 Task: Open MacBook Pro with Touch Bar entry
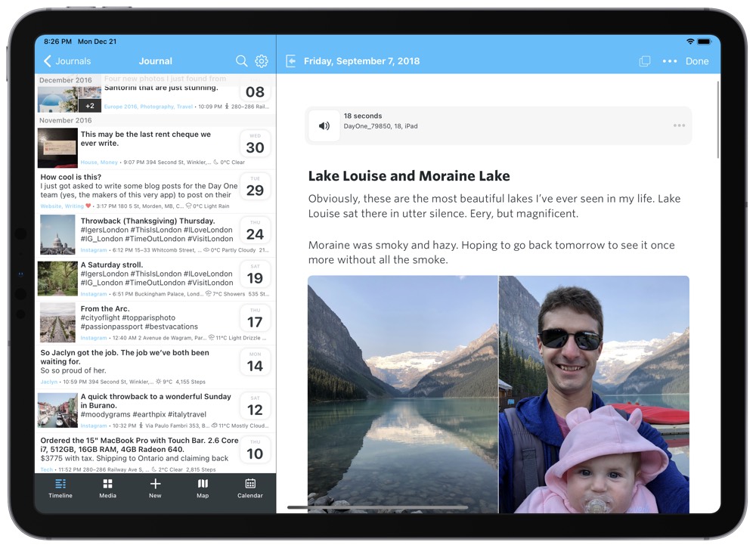coord(156,454)
